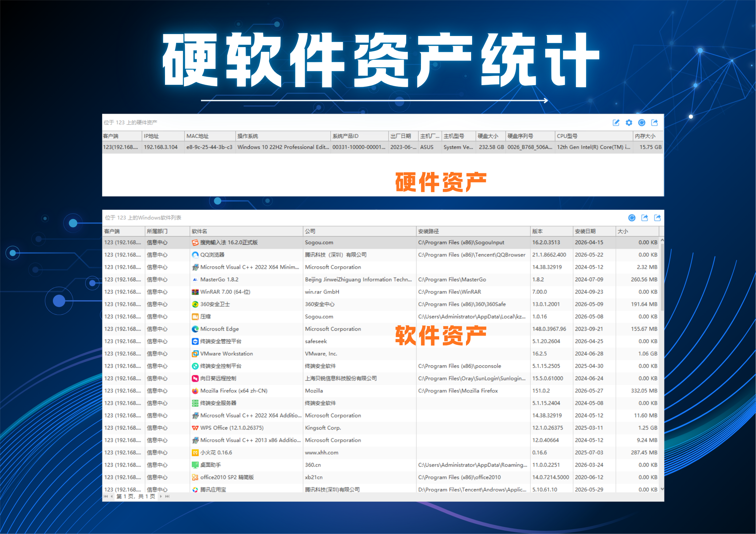Click the 压缩 app icon
The height and width of the screenshot is (534, 756).
195,317
